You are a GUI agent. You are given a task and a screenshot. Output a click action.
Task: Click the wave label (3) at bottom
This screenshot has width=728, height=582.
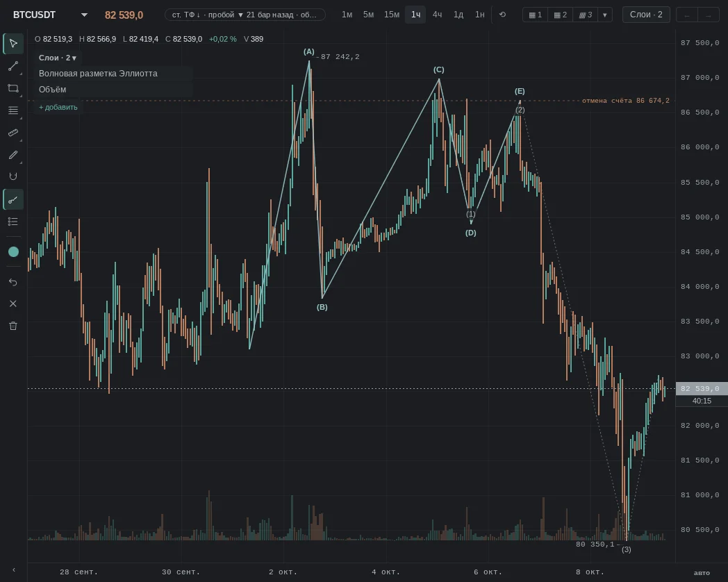click(627, 549)
